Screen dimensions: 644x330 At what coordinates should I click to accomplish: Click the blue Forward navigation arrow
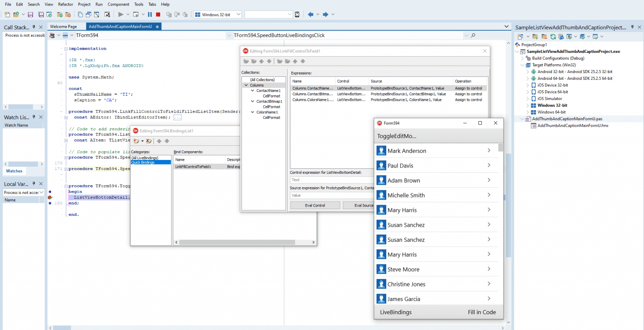click(325, 14)
